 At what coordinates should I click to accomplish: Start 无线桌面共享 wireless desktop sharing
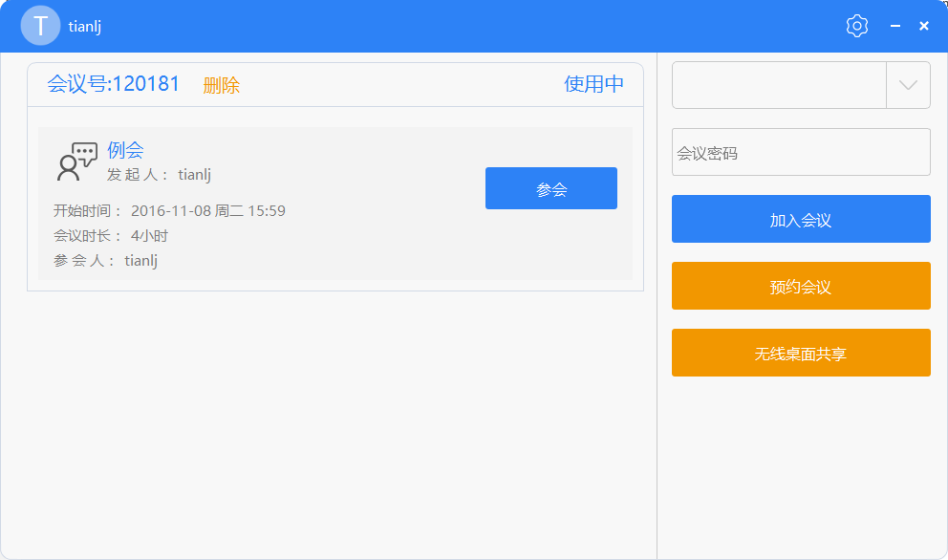[x=801, y=353]
